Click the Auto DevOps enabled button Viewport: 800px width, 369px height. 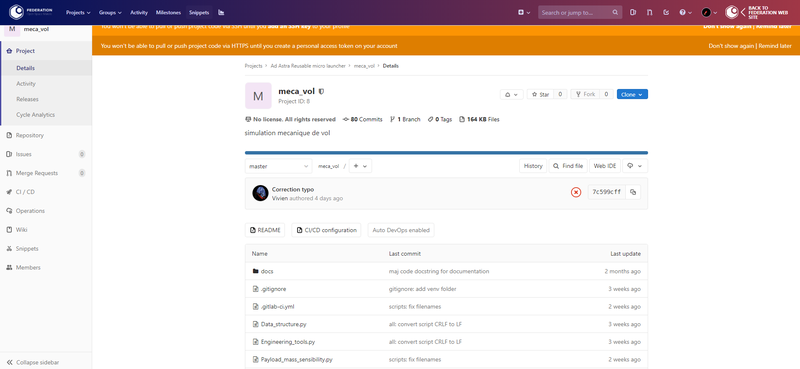pyautogui.click(x=401, y=230)
